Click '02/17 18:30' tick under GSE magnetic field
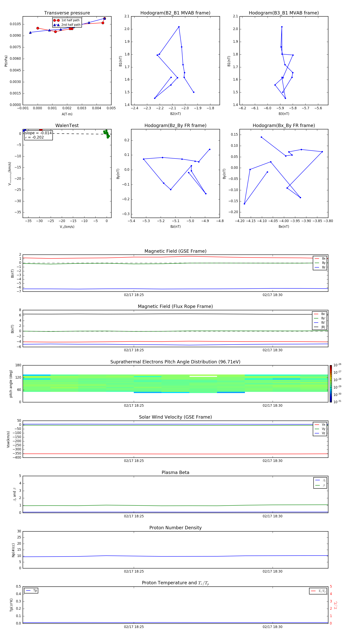 [272, 295]
